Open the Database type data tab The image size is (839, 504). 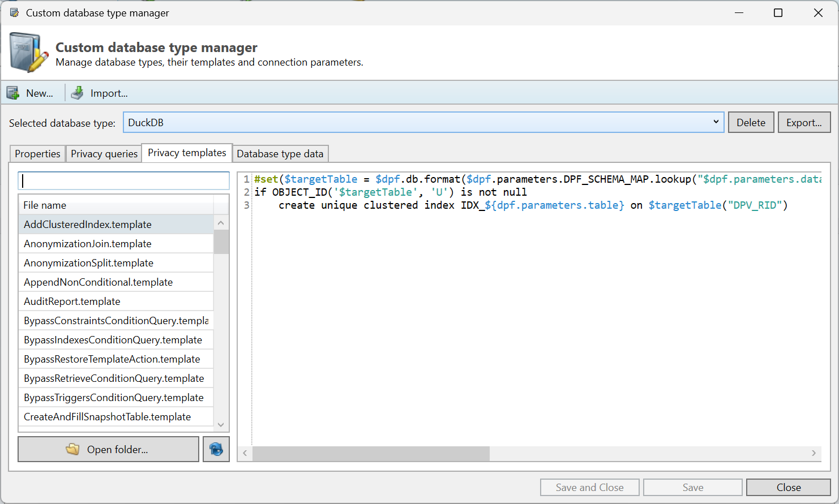click(280, 154)
